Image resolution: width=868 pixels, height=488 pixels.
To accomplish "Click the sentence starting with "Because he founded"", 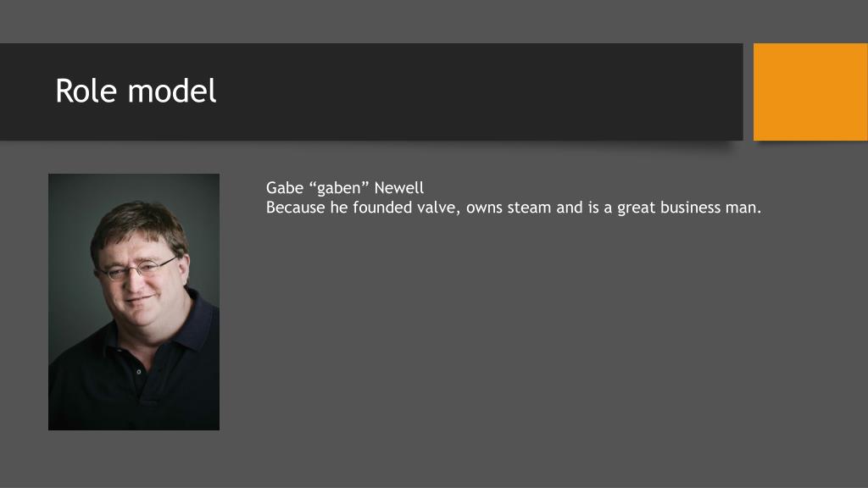I will 514,208.
